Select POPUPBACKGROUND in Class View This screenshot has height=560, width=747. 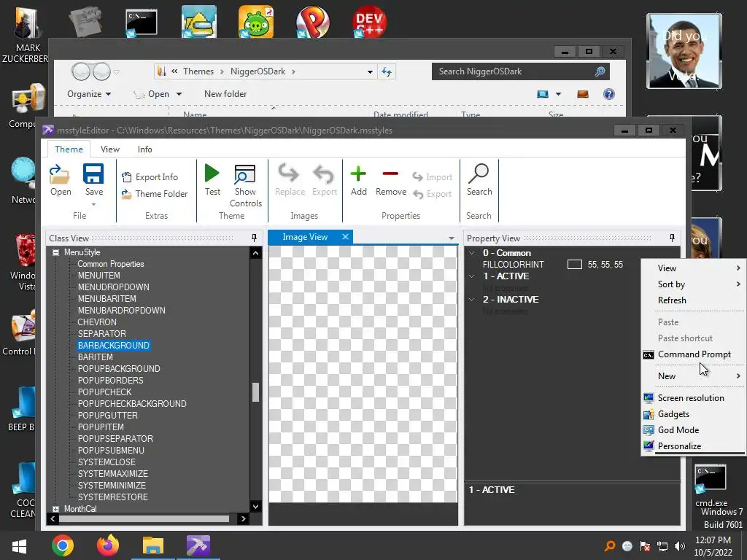coord(119,368)
